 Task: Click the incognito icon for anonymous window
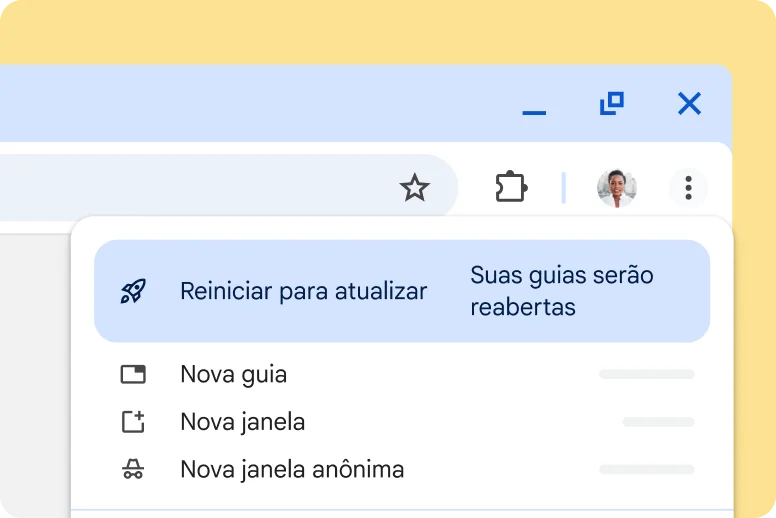[133, 469]
